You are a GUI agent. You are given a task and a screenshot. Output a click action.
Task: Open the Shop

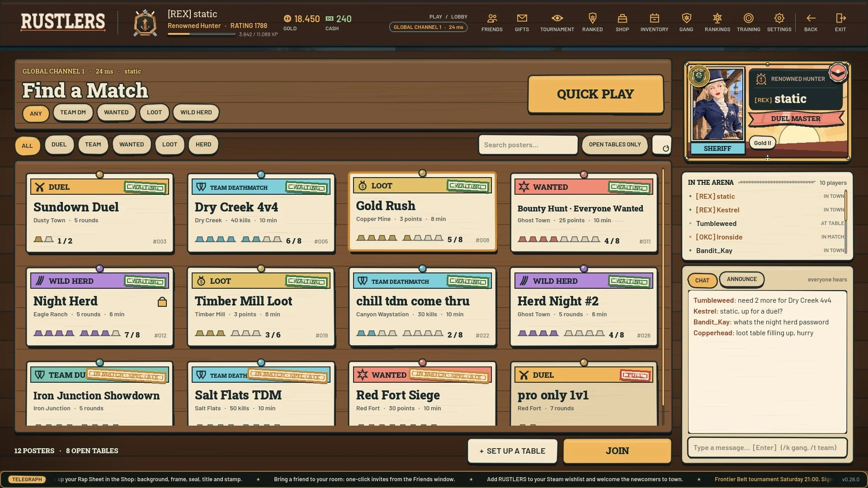622,23
